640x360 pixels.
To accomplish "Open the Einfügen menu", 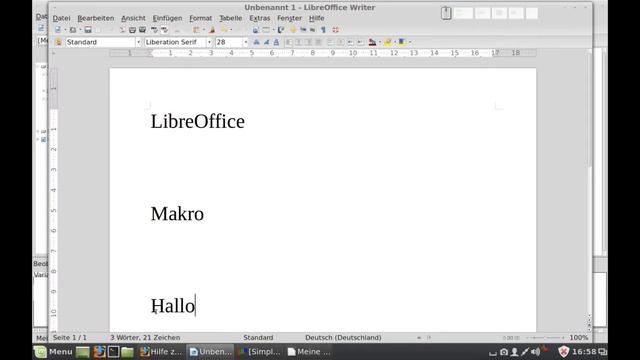I will [167, 18].
